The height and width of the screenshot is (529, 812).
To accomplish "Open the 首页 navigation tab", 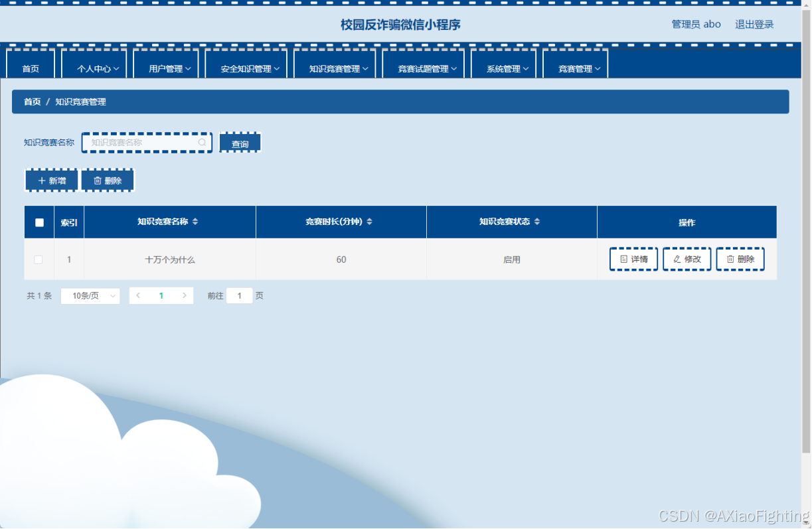I will 31,68.
